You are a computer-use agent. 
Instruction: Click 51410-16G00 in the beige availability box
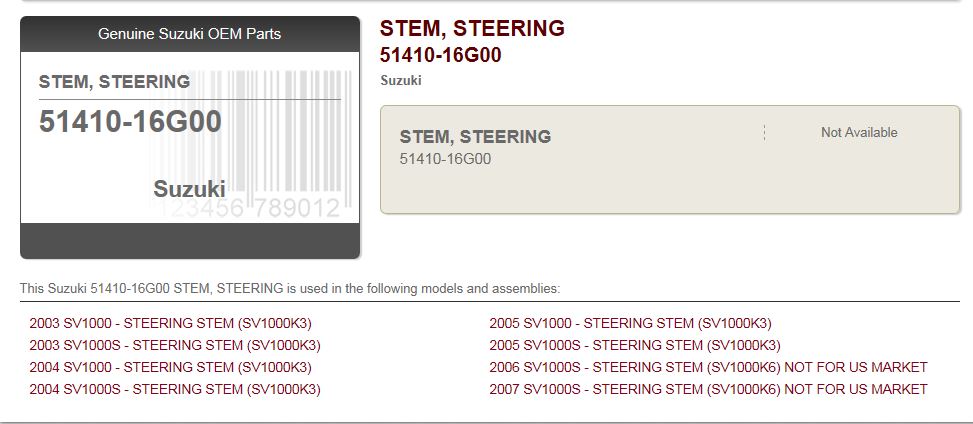click(x=445, y=159)
